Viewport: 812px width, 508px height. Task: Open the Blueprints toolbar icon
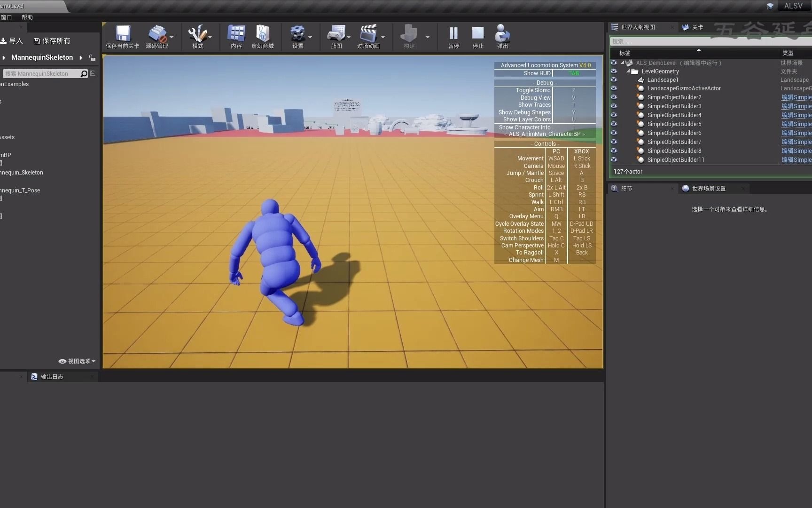click(x=336, y=33)
